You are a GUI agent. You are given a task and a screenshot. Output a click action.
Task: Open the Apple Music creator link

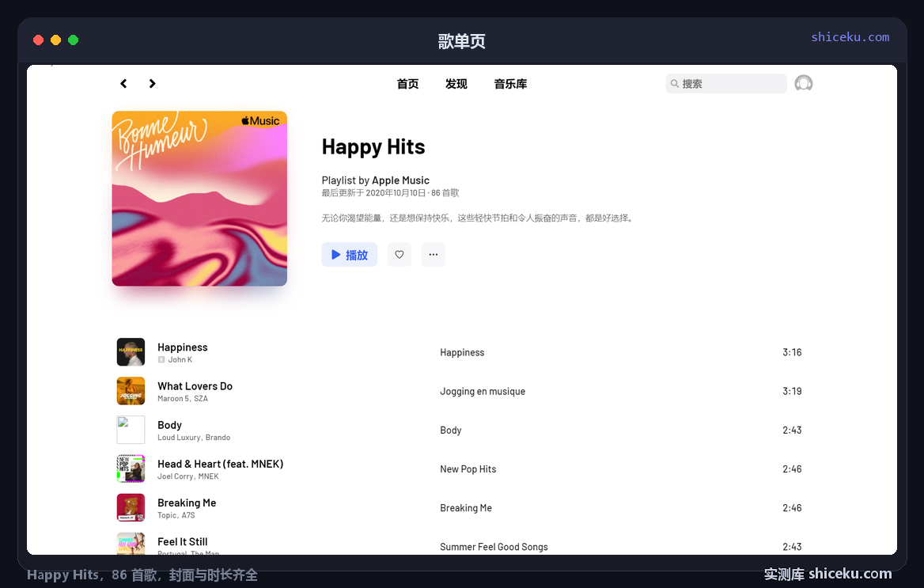[401, 180]
